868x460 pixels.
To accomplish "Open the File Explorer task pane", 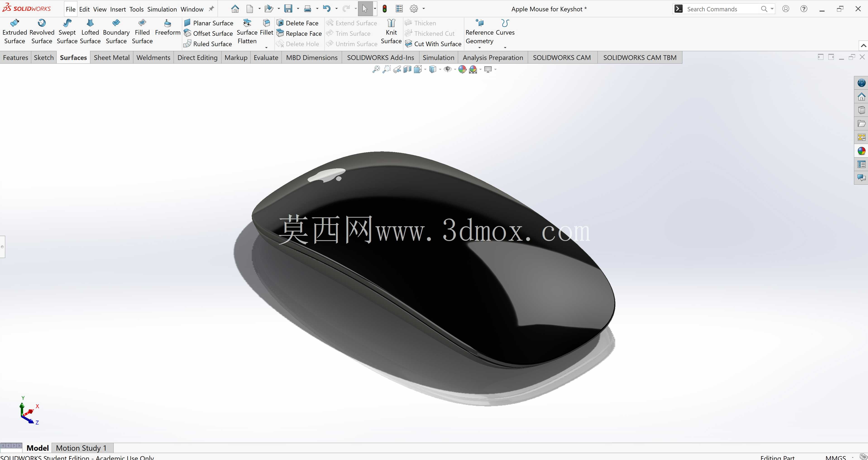I will [861, 124].
